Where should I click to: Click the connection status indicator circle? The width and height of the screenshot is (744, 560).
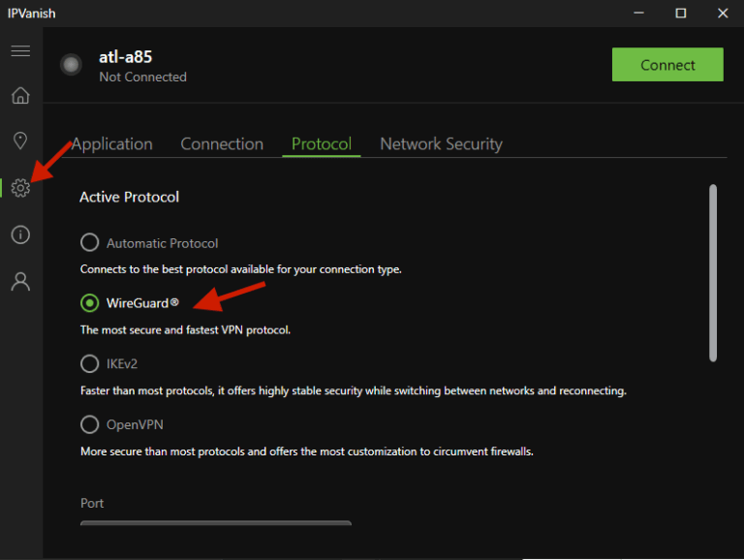[x=71, y=65]
